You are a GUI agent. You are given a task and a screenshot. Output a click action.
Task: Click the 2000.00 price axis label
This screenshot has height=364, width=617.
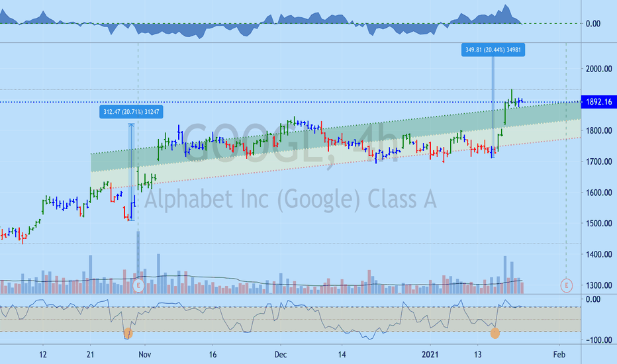pos(598,69)
